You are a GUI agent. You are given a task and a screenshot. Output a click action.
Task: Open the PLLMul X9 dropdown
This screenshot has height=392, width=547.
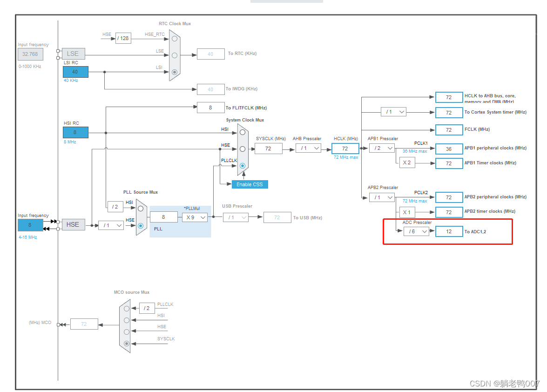click(x=195, y=217)
